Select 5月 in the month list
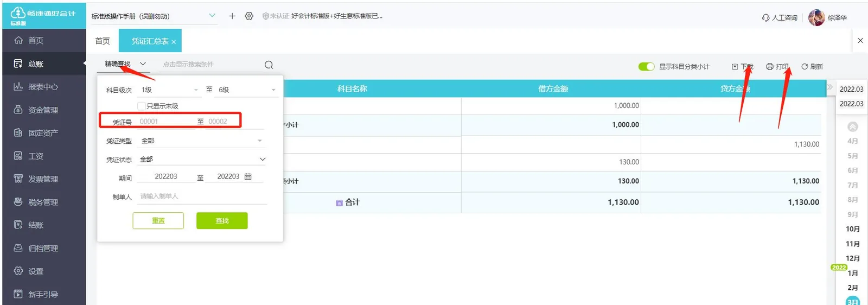This screenshot has width=868, height=305. (x=853, y=156)
